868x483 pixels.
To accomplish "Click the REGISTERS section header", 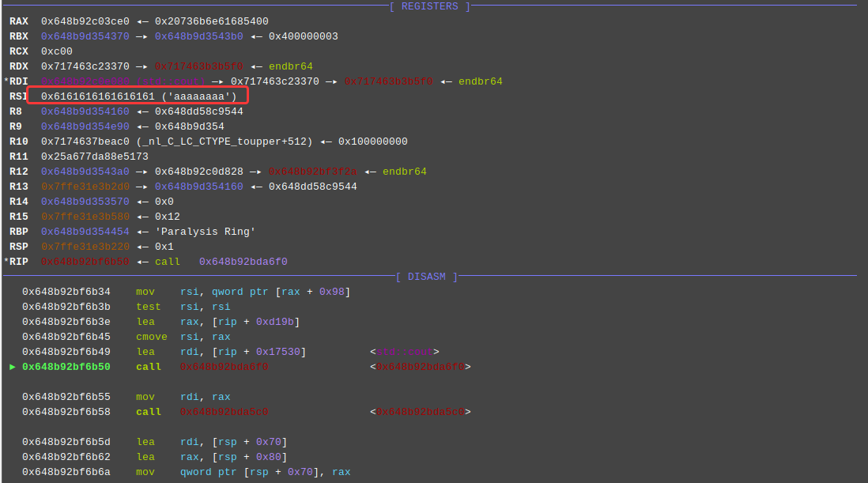I will point(429,6).
